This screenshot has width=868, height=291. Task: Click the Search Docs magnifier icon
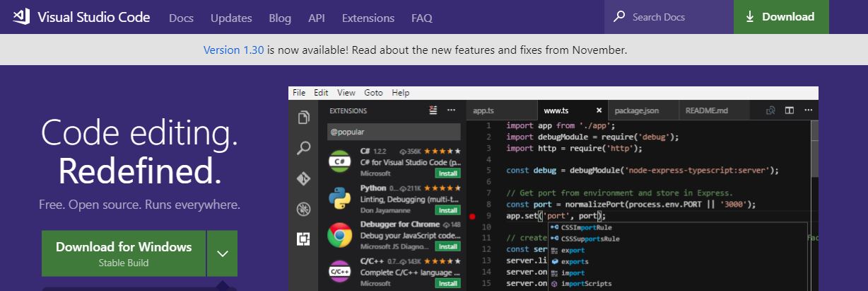coord(619,16)
